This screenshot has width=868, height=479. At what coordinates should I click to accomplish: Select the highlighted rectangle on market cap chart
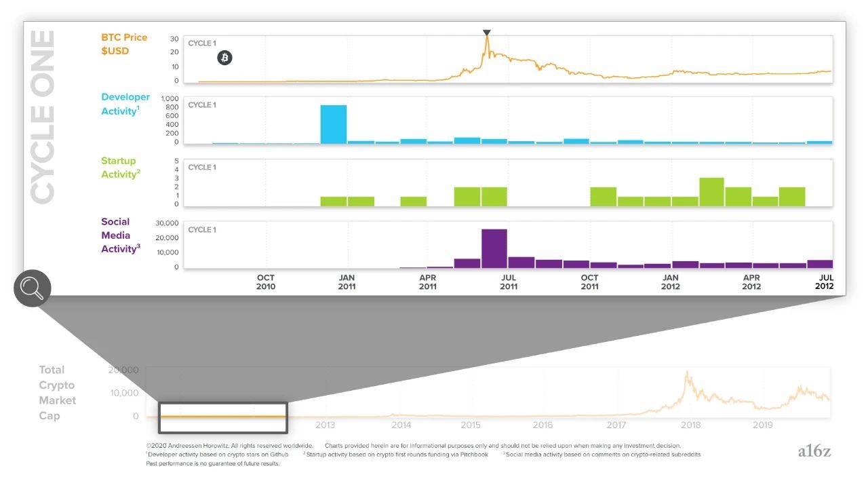click(223, 417)
